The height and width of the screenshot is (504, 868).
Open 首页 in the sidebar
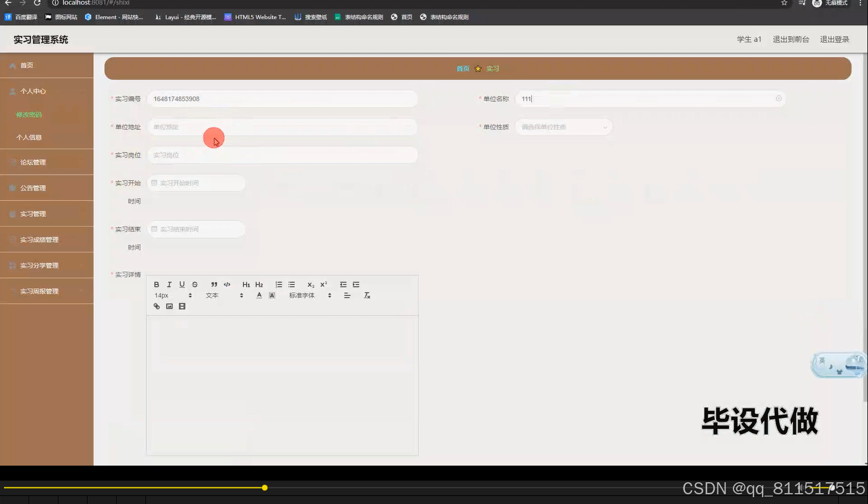pos(46,65)
